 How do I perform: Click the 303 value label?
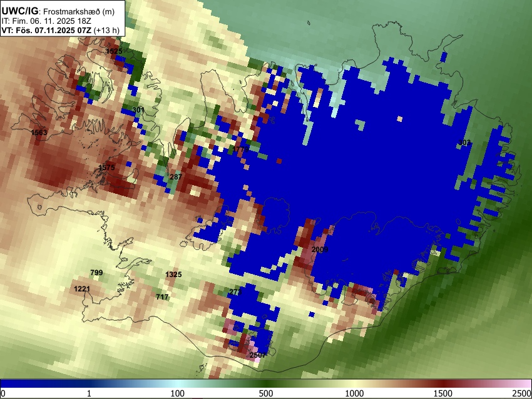click(464, 143)
